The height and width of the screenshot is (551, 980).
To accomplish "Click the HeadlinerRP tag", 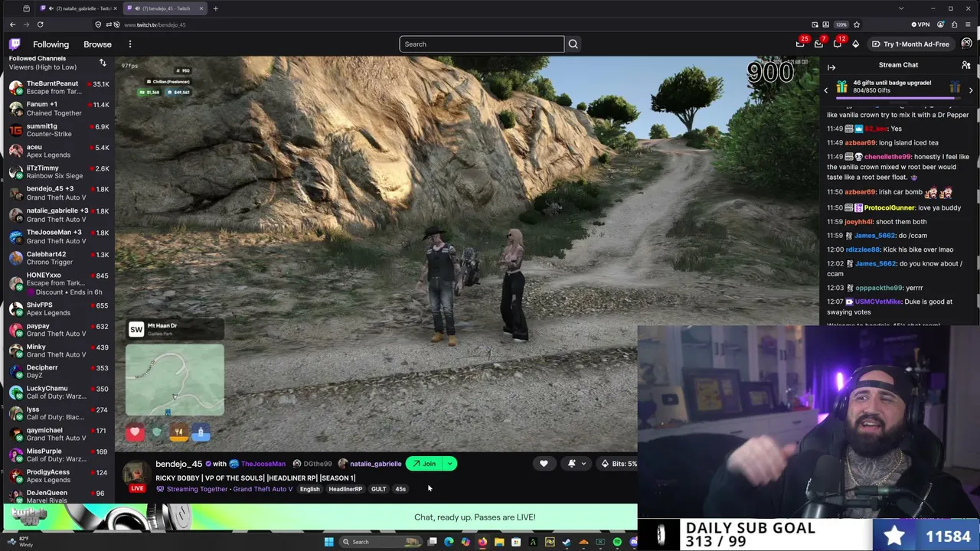I will tap(345, 489).
